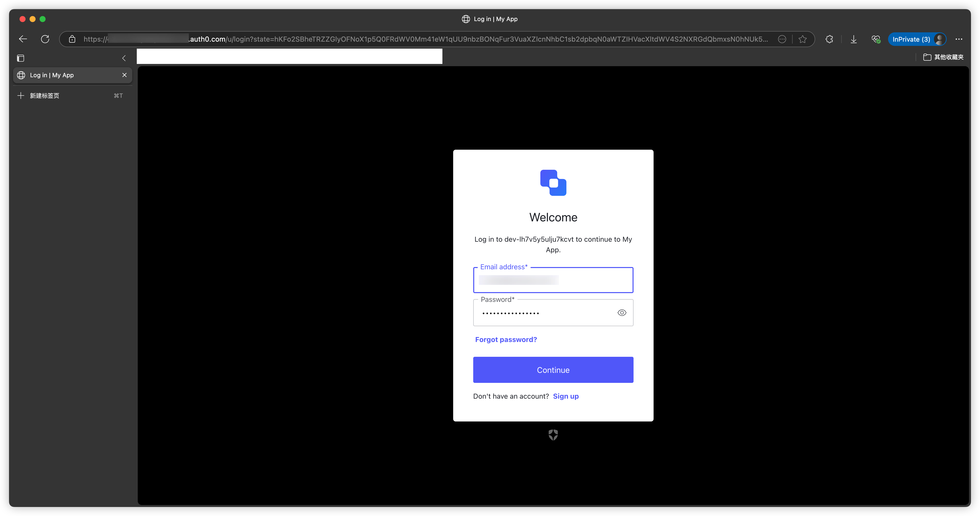Image resolution: width=980 pixels, height=516 pixels.
Task: Open the browser Settings and more menu
Action: 959,39
